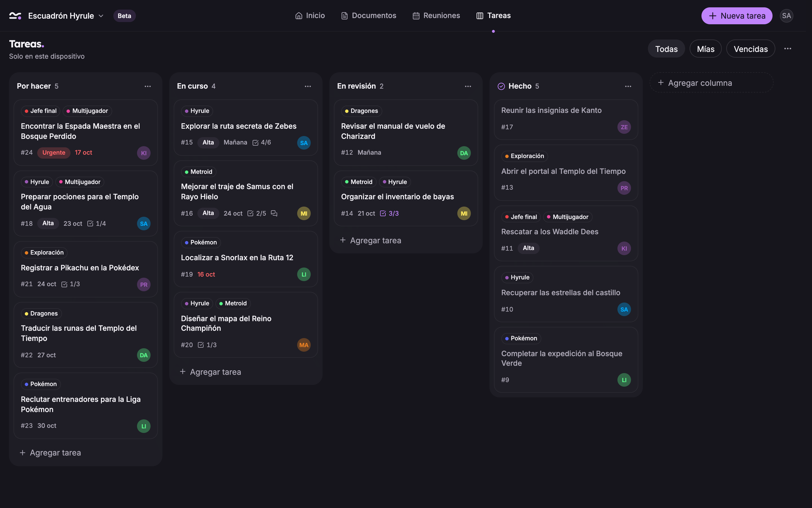812x508 pixels.
Task: Show overdue tasks with Vencidas filter
Action: pos(750,49)
